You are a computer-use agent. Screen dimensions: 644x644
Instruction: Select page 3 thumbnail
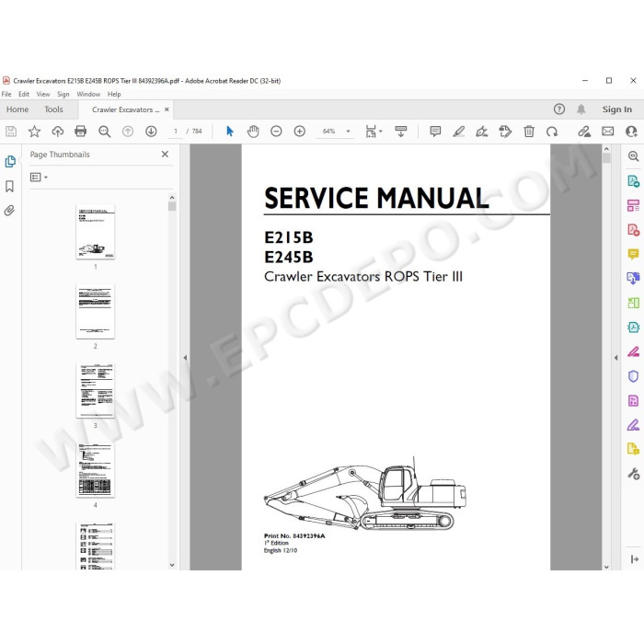click(96, 391)
